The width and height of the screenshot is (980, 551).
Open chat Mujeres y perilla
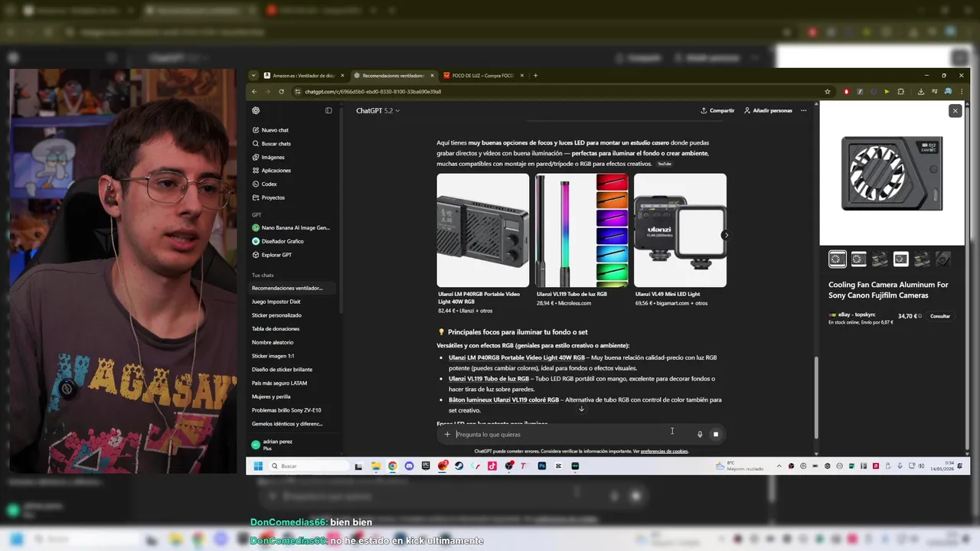tap(271, 396)
